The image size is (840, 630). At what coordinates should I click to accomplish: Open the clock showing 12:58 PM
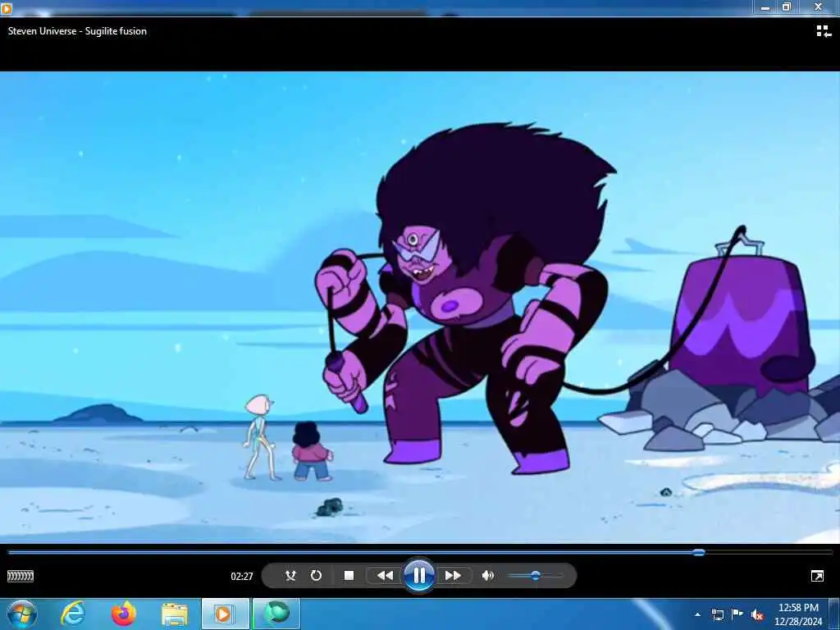coord(798,614)
